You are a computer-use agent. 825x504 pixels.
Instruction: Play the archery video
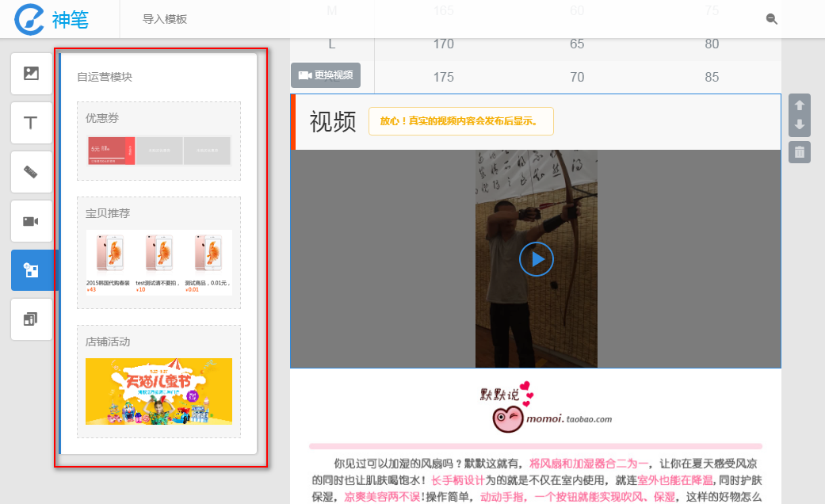(x=537, y=259)
